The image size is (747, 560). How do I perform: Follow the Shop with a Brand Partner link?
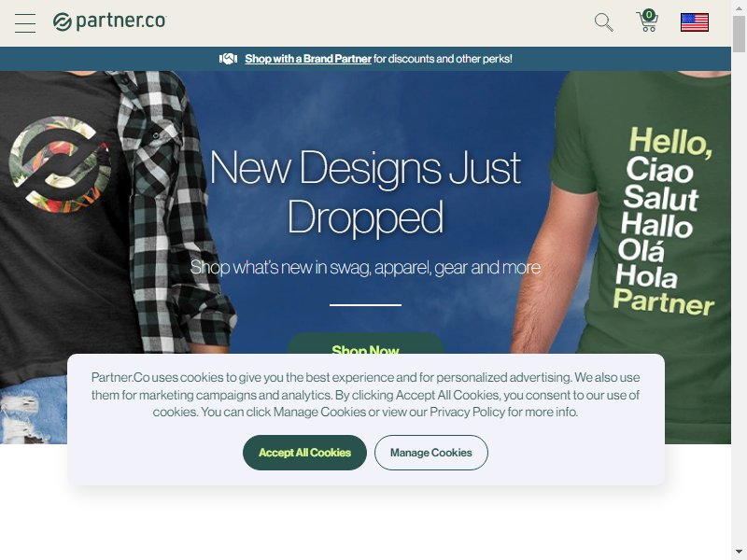point(308,59)
